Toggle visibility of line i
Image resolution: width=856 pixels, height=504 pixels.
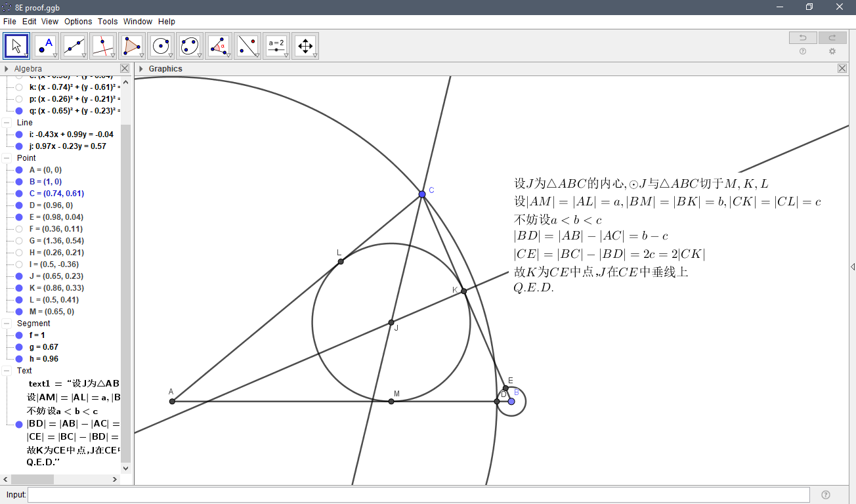(x=18, y=134)
